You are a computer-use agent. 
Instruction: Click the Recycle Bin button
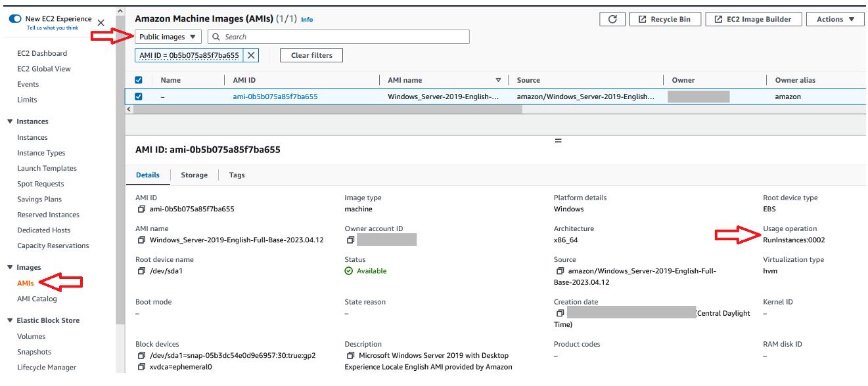pyautogui.click(x=665, y=19)
